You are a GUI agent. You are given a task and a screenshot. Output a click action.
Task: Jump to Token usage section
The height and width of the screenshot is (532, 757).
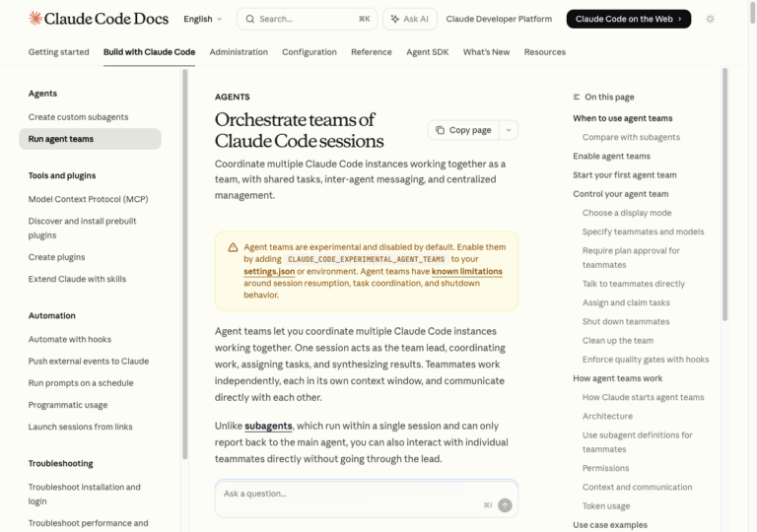coord(606,506)
